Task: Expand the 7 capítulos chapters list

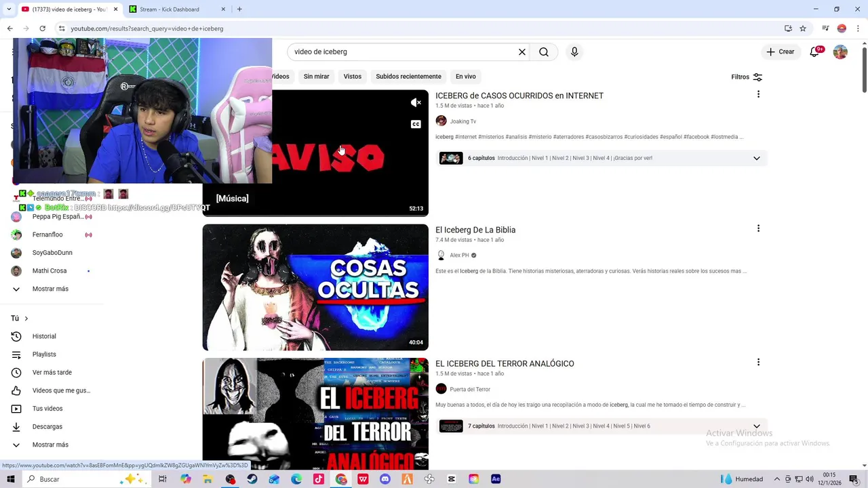Action: pyautogui.click(x=756, y=426)
